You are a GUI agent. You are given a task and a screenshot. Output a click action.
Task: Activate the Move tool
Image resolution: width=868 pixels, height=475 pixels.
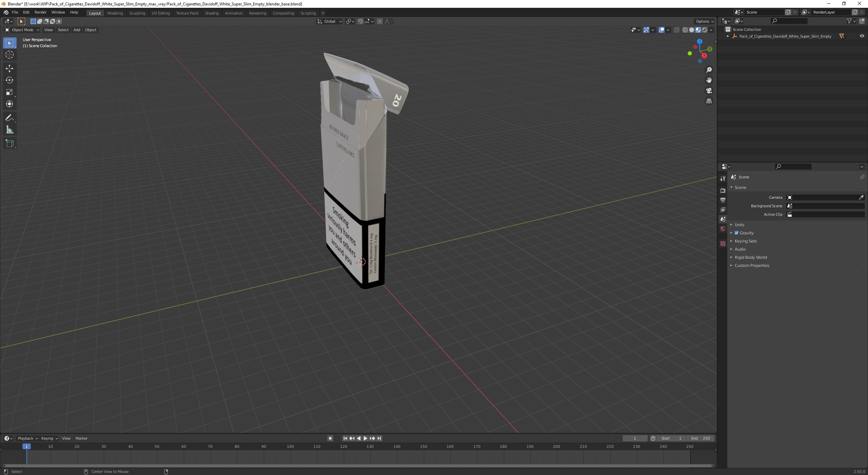[9, 68]
